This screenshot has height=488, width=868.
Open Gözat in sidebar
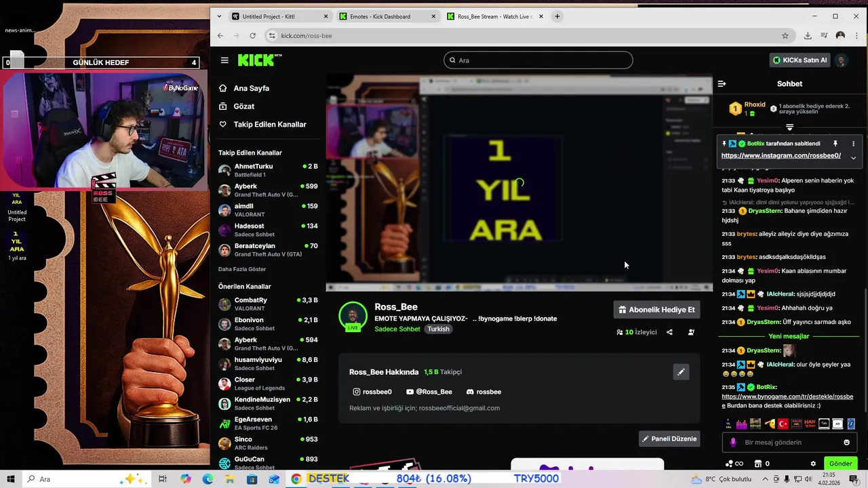[x=237, y=106]
